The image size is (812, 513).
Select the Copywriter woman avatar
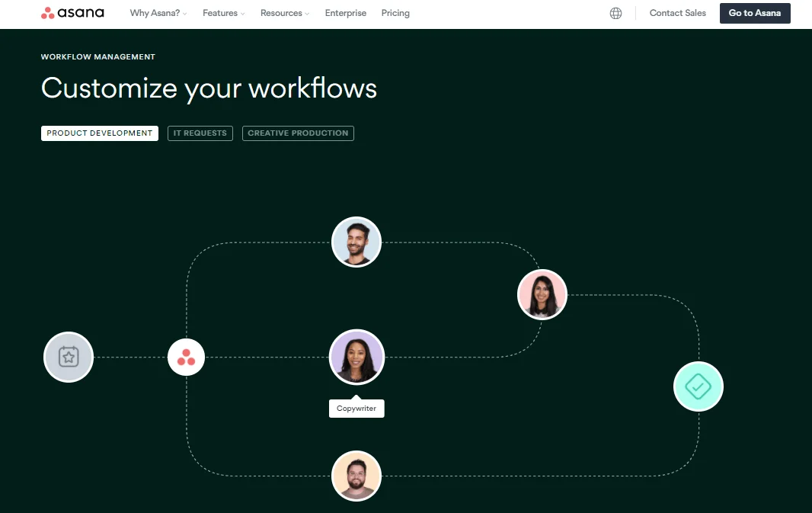tap(356, 357)
